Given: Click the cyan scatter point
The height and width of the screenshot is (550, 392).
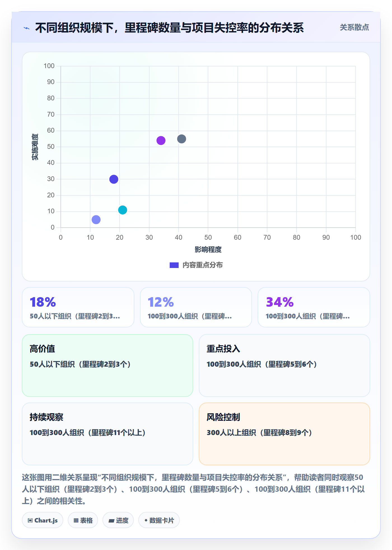Looking at the screenshot, I should 123,210.
